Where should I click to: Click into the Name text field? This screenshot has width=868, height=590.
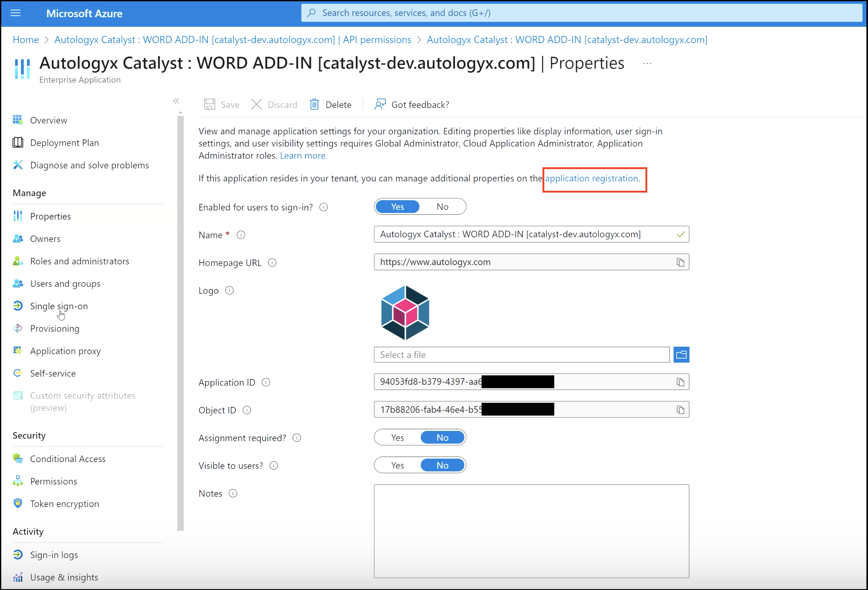(531, 234)
